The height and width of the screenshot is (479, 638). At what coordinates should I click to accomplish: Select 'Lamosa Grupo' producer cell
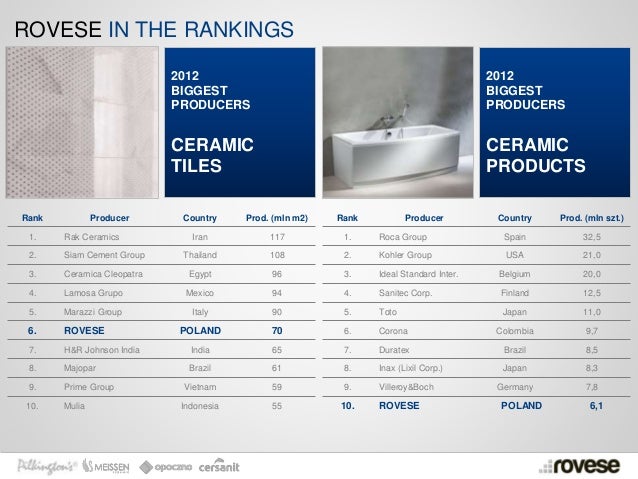click(93, 293)
